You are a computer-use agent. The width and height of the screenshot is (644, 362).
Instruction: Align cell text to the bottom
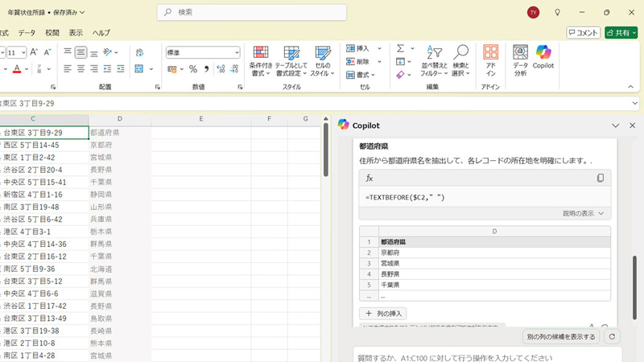pyautogui.click(x=94, y=52)
